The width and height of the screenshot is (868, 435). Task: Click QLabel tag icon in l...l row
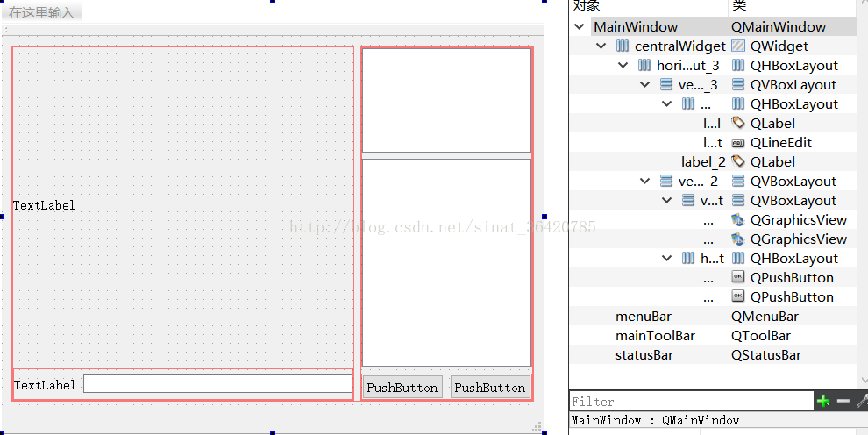738,123
